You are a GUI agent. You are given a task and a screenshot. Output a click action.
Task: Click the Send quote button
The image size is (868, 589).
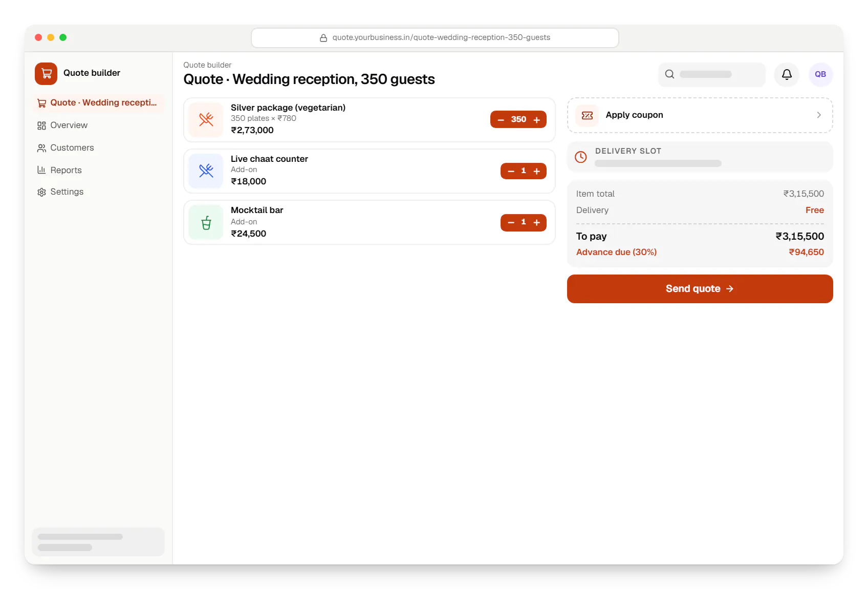700,289
